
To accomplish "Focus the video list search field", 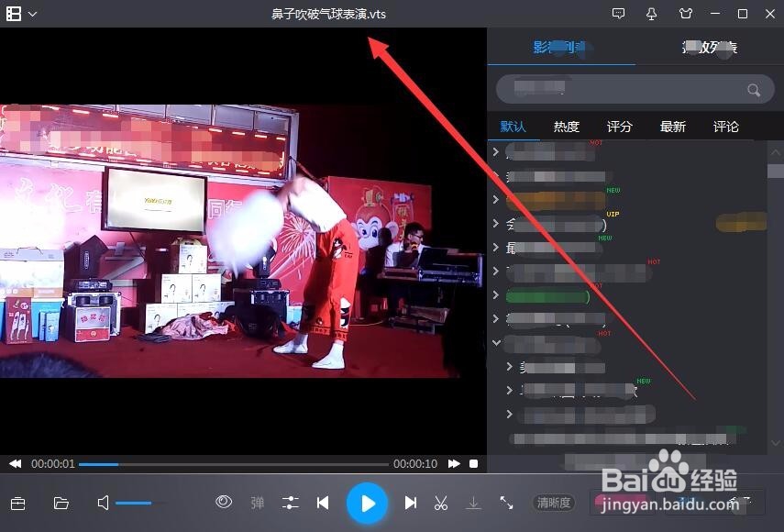I will [x=635, y=89].
